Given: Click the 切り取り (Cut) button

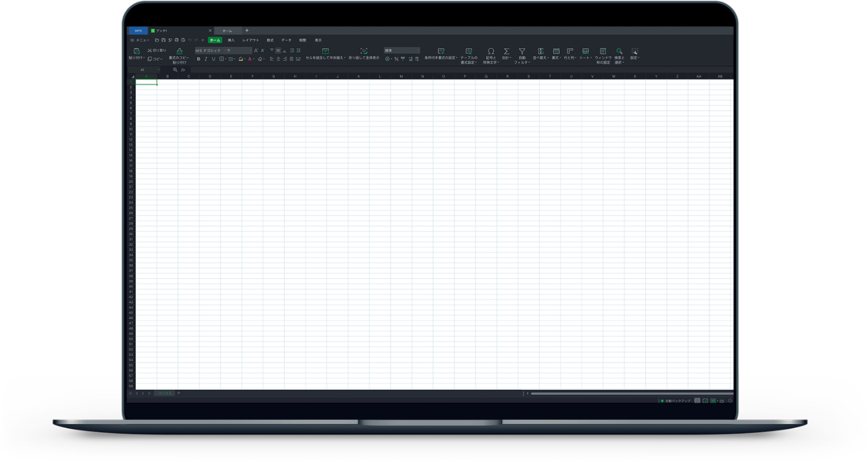Looking at the screenshot, I should click(x=157, y=51).
